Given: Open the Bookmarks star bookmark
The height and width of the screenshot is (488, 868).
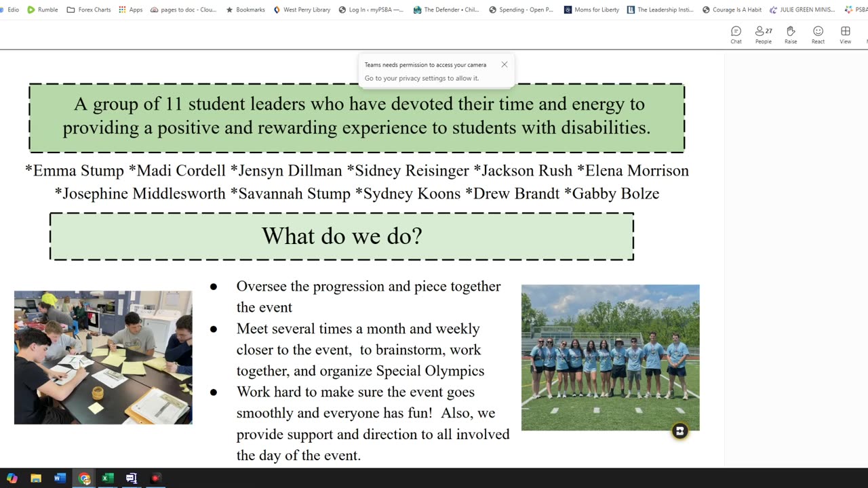Looking at the screenshot, I should pyautogui.click(x=245, y=9).
